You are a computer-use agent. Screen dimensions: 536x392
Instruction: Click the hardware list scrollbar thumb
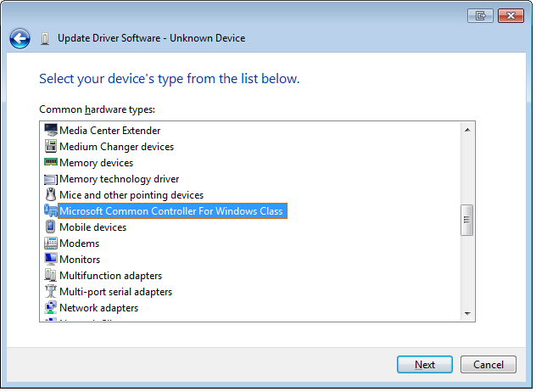tap(466, 220)
